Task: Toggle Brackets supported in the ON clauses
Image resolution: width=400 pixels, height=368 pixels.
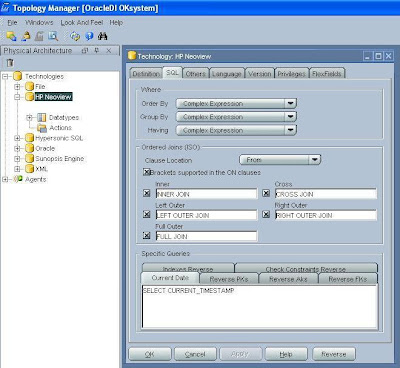Action: [147, 172]
